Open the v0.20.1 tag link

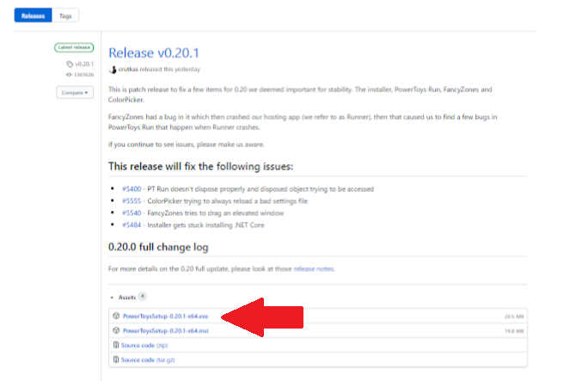[84, 64]
